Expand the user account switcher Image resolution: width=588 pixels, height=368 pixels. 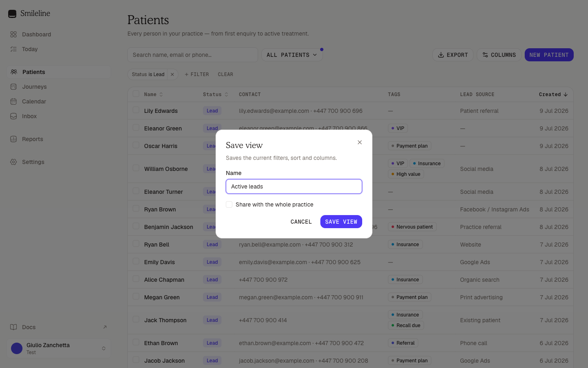pos(59,348)
